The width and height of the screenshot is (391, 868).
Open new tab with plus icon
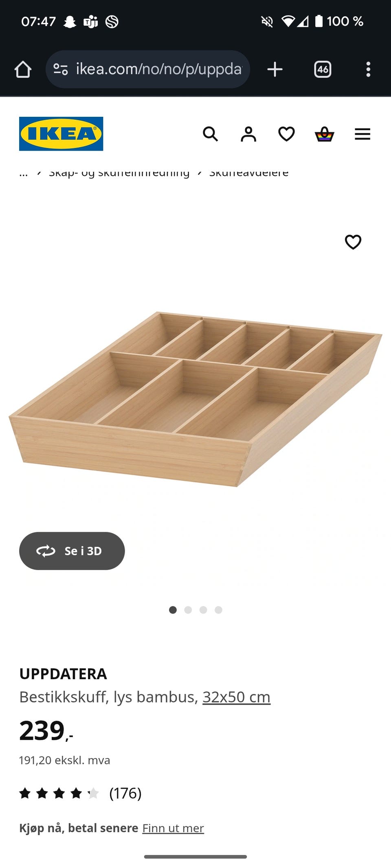[x=275, y=69]
